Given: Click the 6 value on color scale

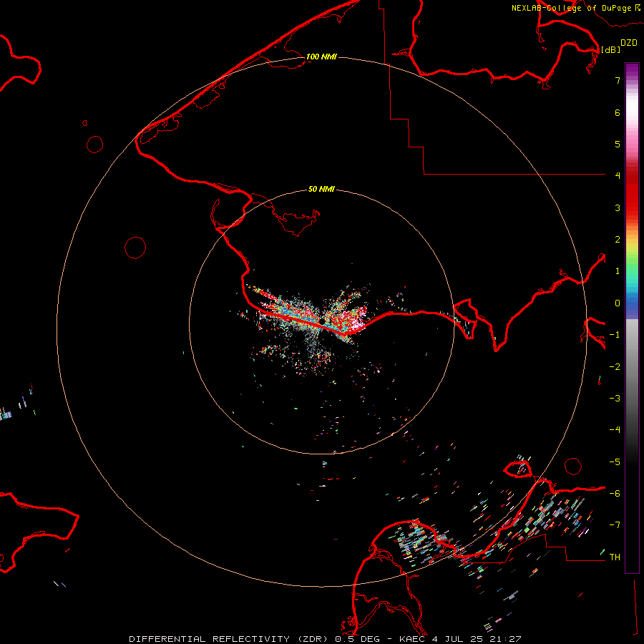Looking at the screenshot, I should click(618, 112).
